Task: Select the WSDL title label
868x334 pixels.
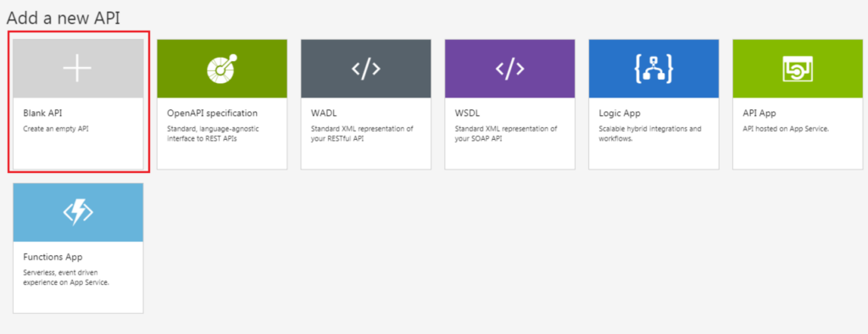Action: coord(467,113)
